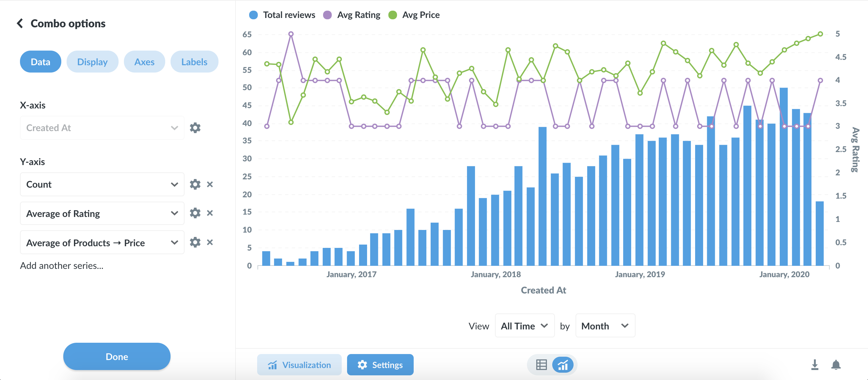
Task: Open gear settings for Average of Rating
Action: coord(195,213)
